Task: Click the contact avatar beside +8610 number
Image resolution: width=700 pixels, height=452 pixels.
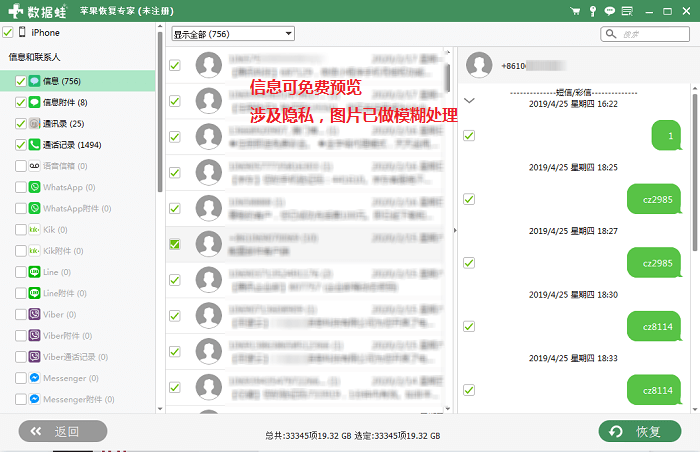Action: click(479, 65)
